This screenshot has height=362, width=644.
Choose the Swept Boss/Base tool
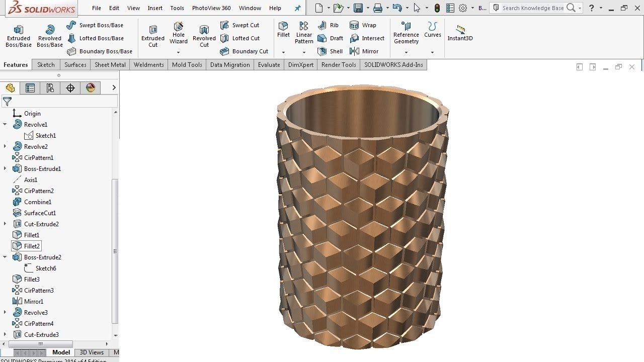point(95,25)
